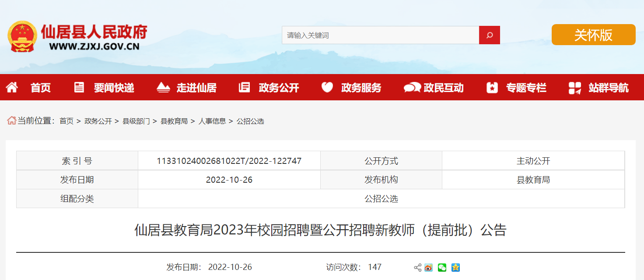Go to 人事信息 in the breadcrumb
644x280 pixels.
click(212, 121)
